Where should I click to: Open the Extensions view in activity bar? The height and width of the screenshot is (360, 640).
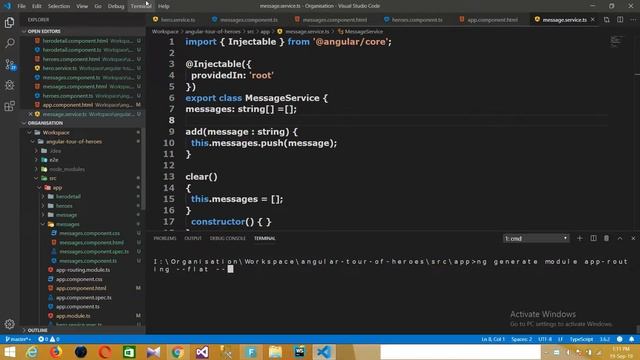(9, 106)
